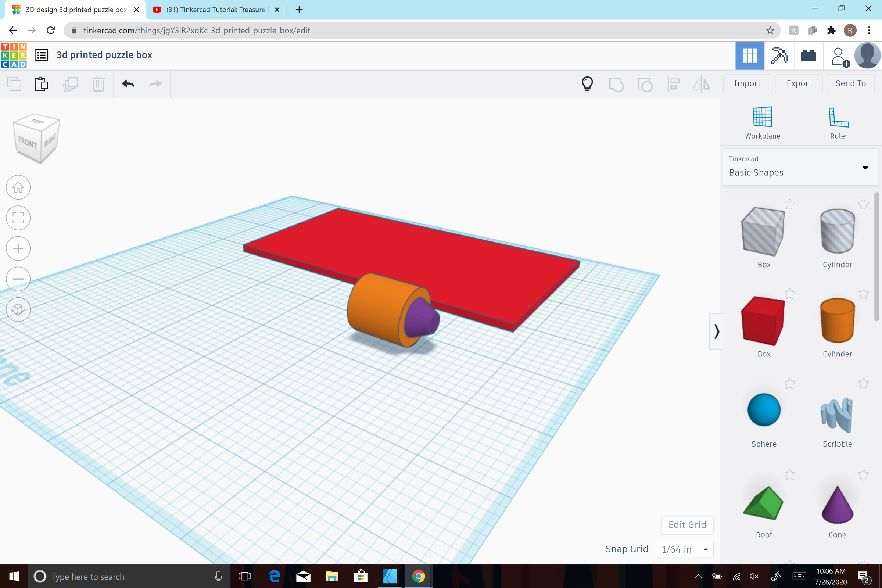Open the Align tool

coord(674,84)
